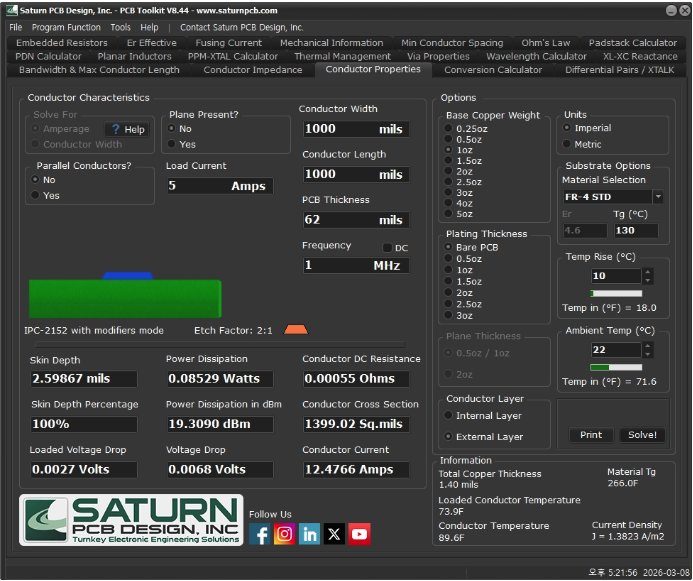693x581 pixels.
Task: Click the Saturn PCB Design logo banner
Action: tap(131, 520)
